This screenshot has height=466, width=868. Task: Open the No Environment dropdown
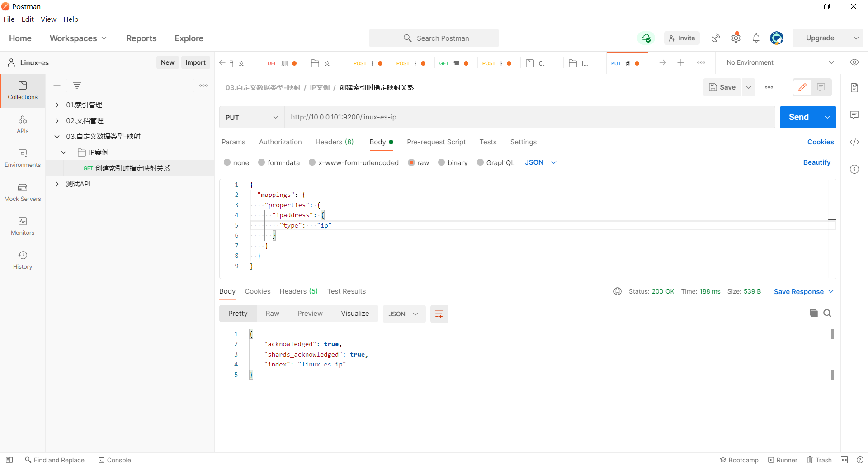780,62
